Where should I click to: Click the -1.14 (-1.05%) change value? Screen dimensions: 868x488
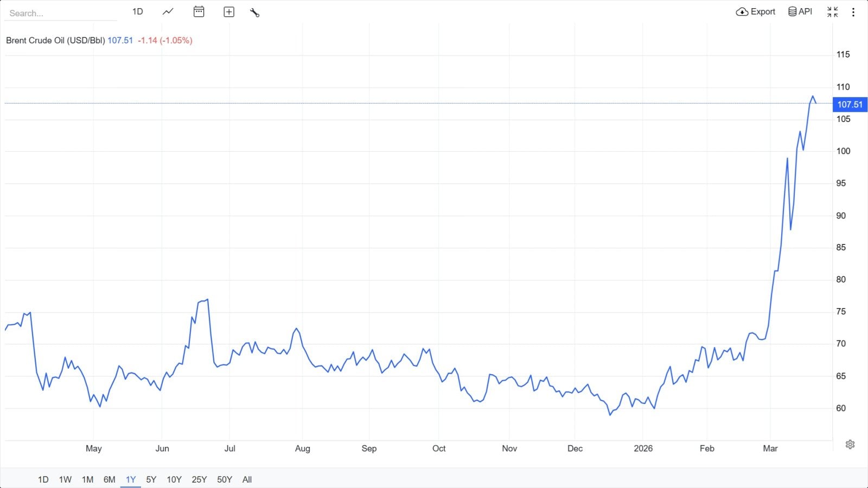pyautogui.click(x=165, y=40)
